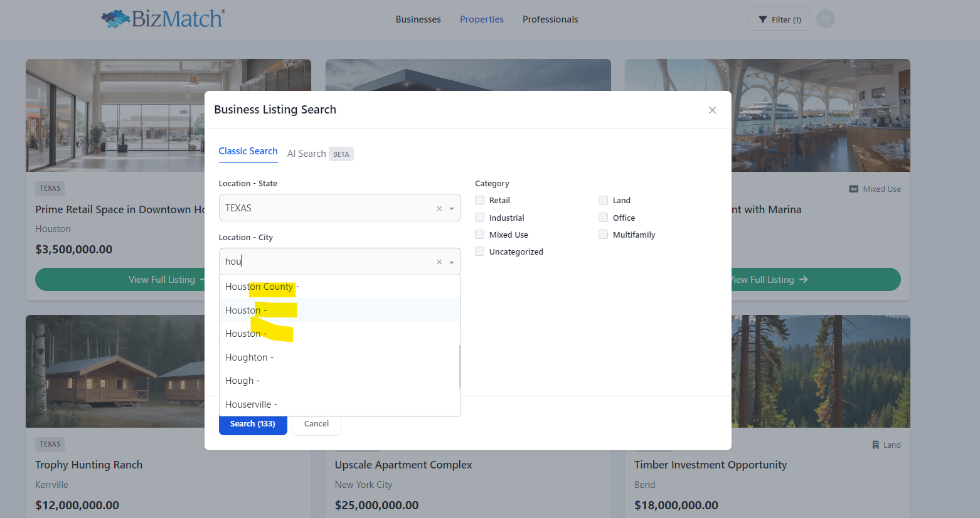Open the Professionals menu item
Viewport: 980px width, 518px height.
(550, 19)
